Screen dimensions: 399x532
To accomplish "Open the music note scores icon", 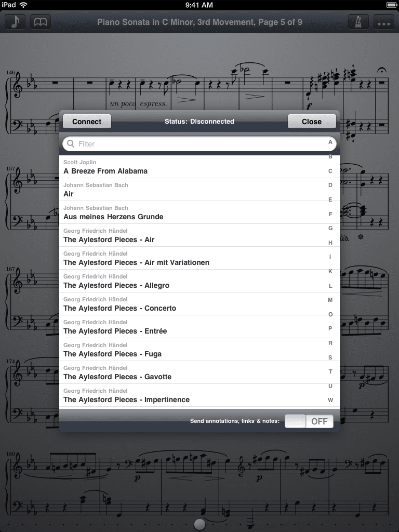I will point(15,22).
